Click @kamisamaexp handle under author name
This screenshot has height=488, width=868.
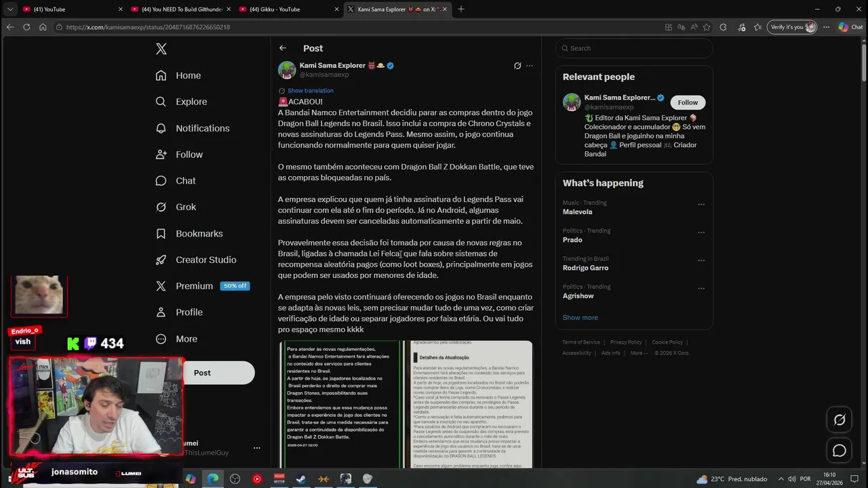(x=324, y=75)
